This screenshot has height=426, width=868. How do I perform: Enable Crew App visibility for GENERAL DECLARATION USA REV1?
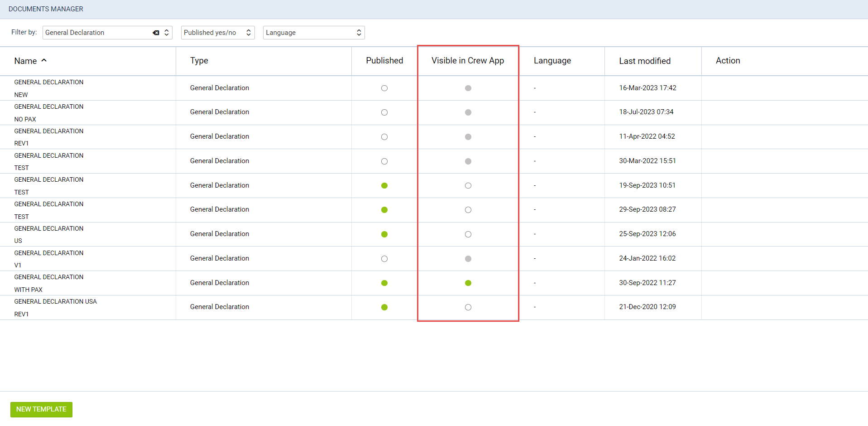coord(468,307)
